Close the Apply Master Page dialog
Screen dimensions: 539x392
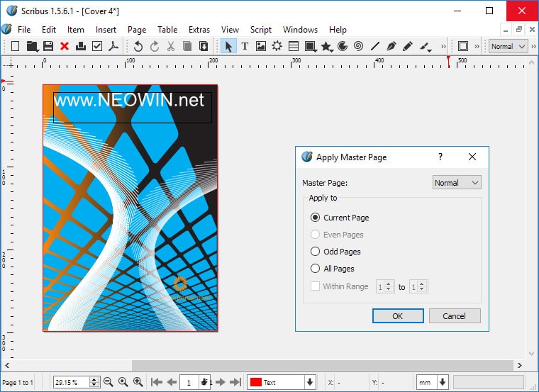click(x=472, y=157)
